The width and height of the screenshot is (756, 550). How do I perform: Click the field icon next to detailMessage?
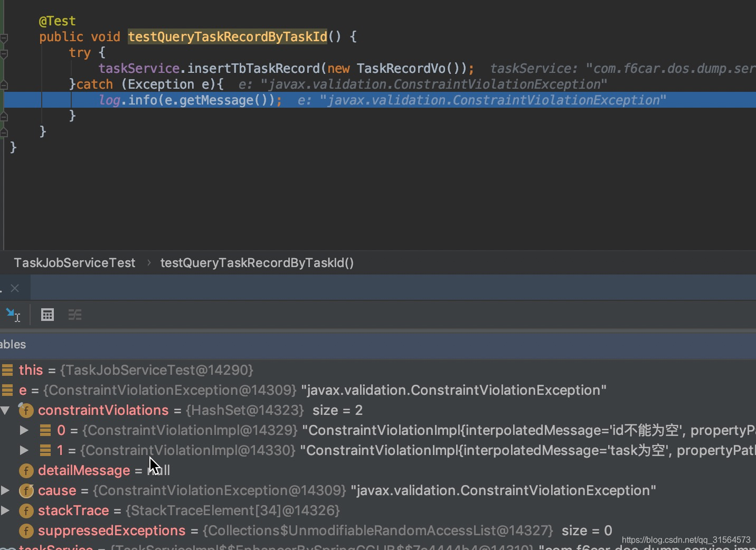26,470
